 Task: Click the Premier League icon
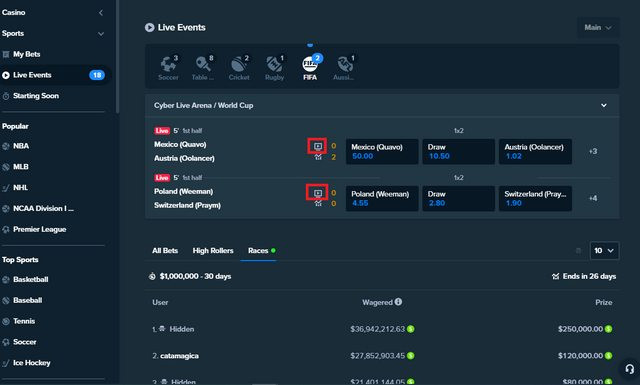[x=6, y=229]
